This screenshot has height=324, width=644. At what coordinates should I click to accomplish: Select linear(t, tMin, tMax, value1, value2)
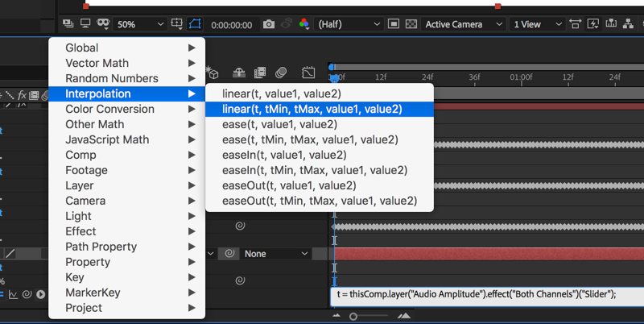[312, 109]
